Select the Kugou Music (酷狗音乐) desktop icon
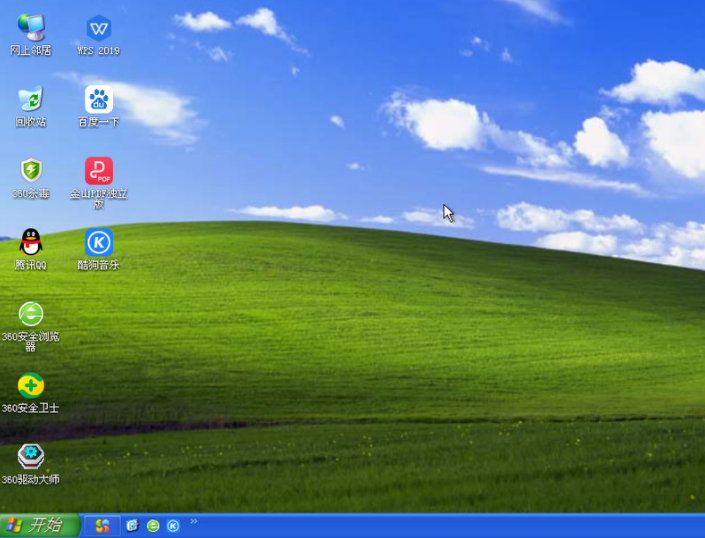705x538 pixels. click(x=98, y=242)
